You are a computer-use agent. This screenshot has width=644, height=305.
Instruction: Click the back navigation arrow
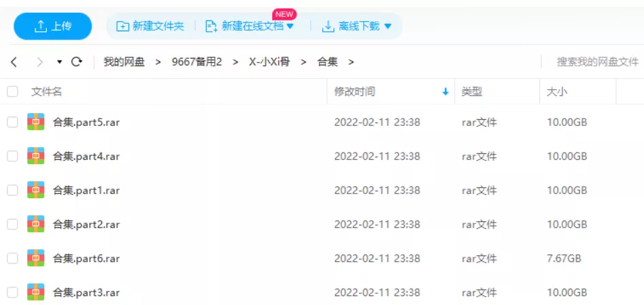[14, 62]
